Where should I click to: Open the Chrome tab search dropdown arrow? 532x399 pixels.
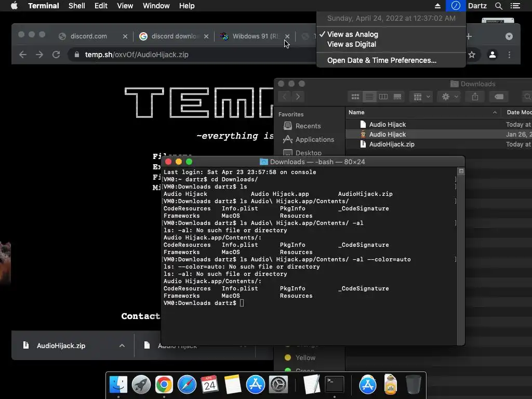click(x=509, y=36)
